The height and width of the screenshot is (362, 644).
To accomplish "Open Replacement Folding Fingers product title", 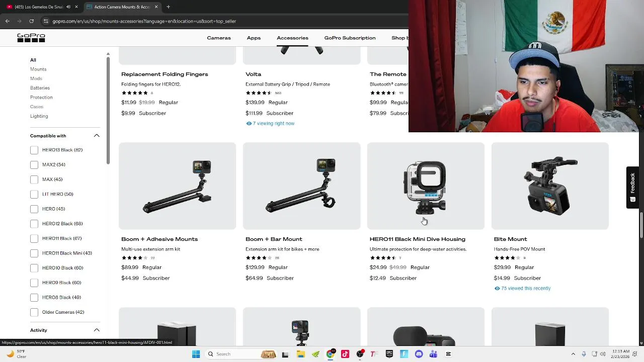I will point(165,74).
